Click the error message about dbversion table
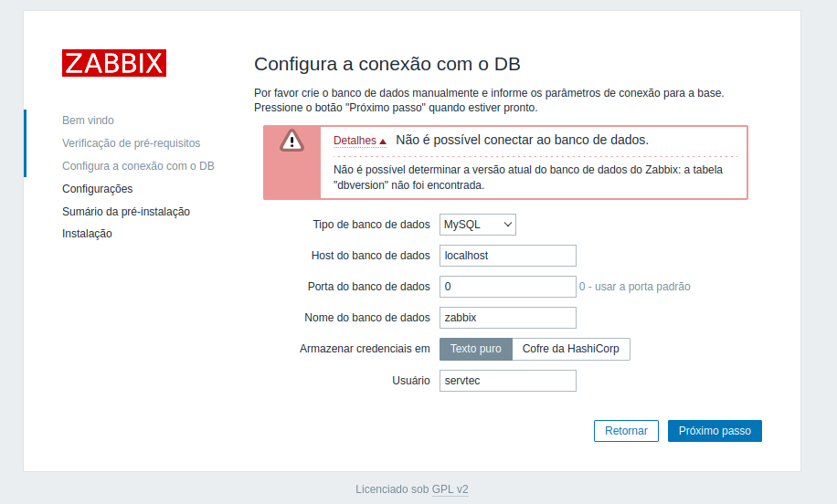 (x=529, y=177)
